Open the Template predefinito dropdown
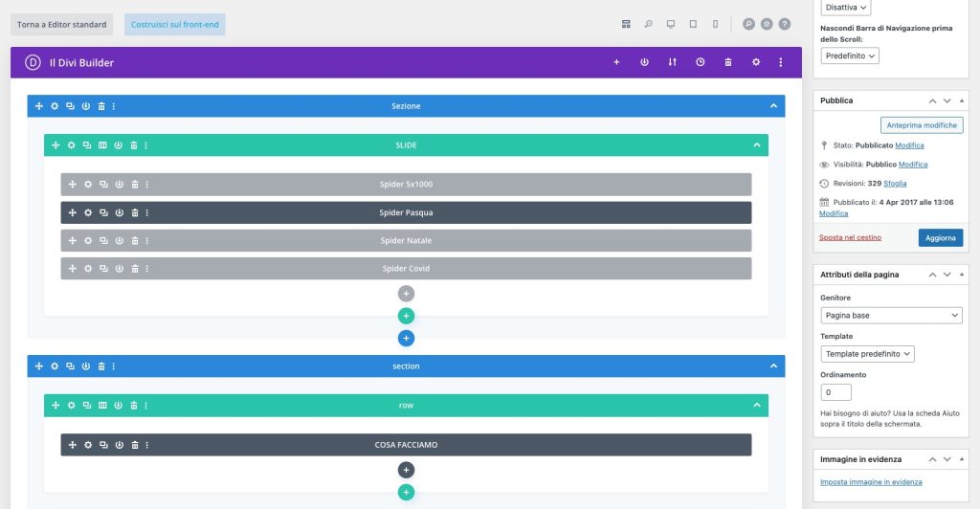980x509 pixels. (867, 354)
